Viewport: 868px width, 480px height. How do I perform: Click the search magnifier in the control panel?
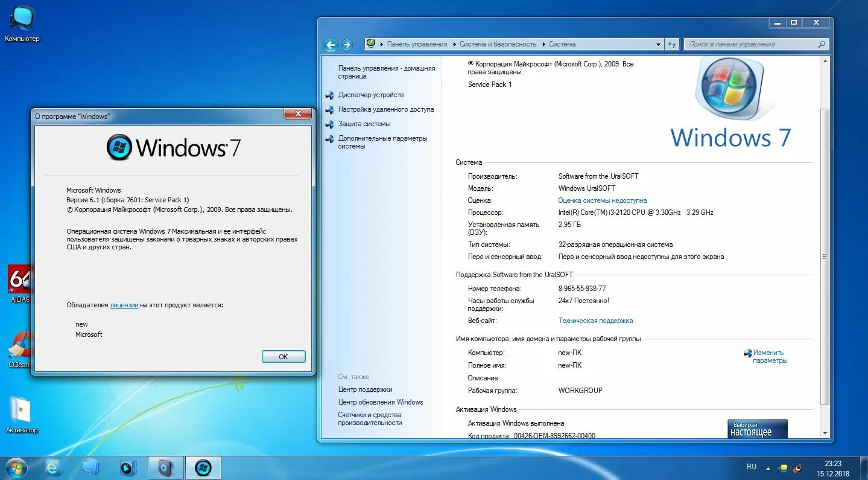(822, 44)
